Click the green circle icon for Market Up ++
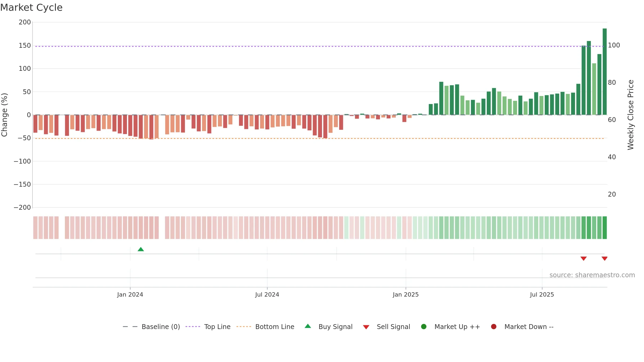 424,327
